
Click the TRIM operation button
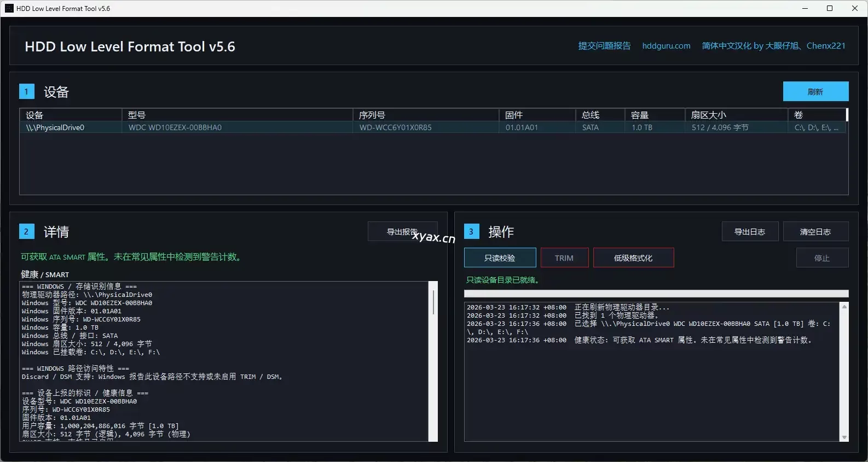point(564,258)
